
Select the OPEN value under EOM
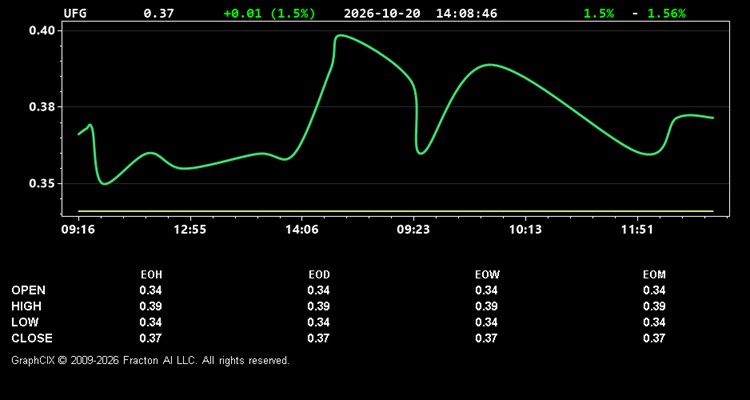click(x=654, y=290)
